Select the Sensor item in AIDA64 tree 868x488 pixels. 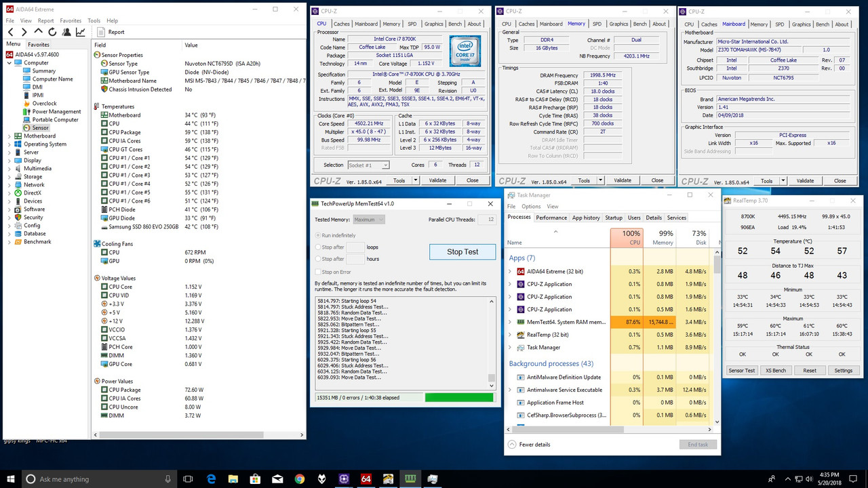(41, 127)
